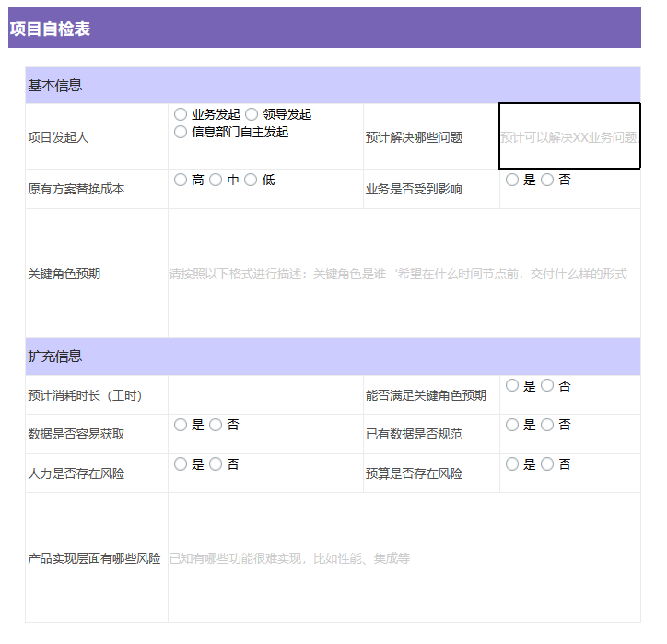Choose 是 for 能否满足关键角色预期
The width and height of the screenshot is (667, 644).
(x=512, y=386)
